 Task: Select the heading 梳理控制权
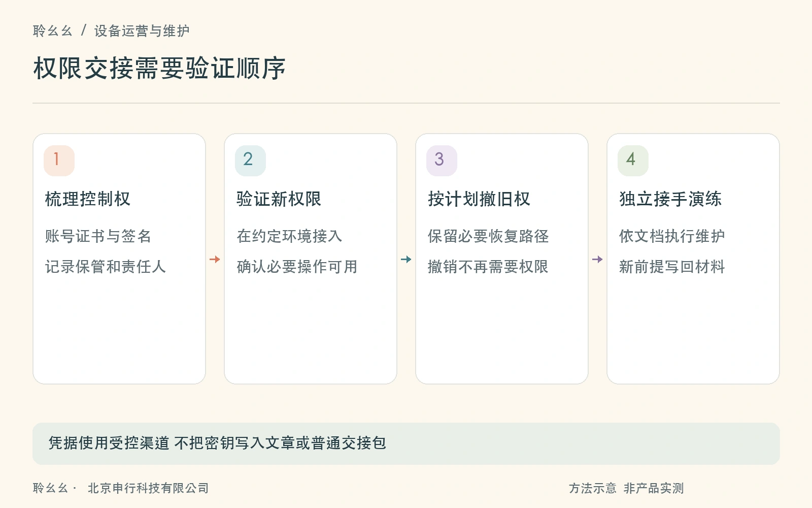coord(88,199)
